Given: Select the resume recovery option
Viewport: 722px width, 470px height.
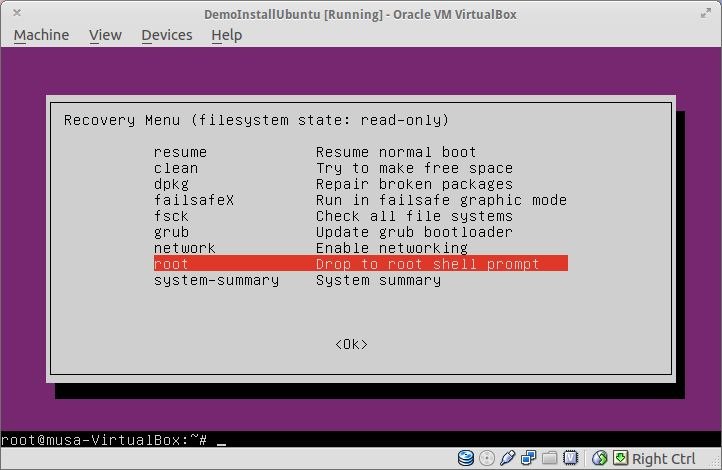Looking at the screenshot, I should click(x=180, y=152).
